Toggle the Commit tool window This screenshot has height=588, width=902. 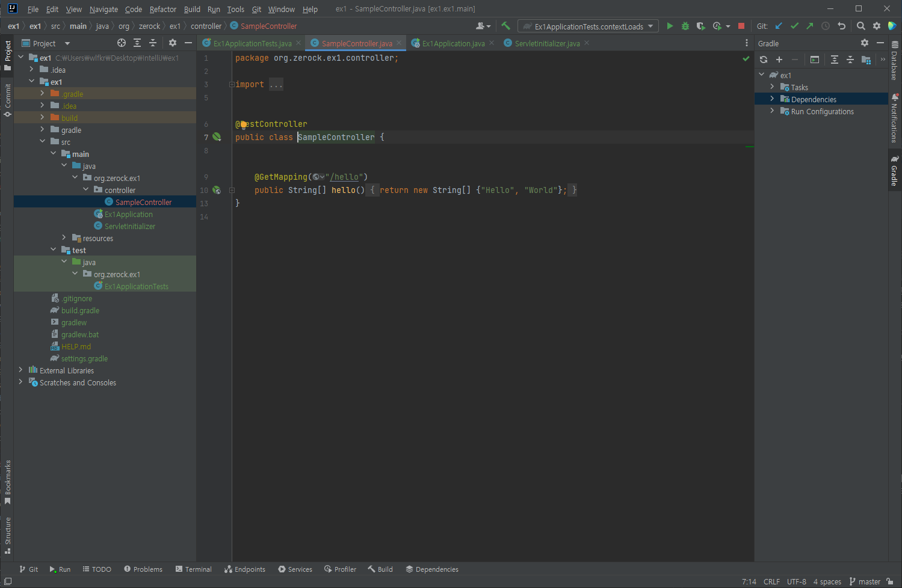tap(7, 100)
